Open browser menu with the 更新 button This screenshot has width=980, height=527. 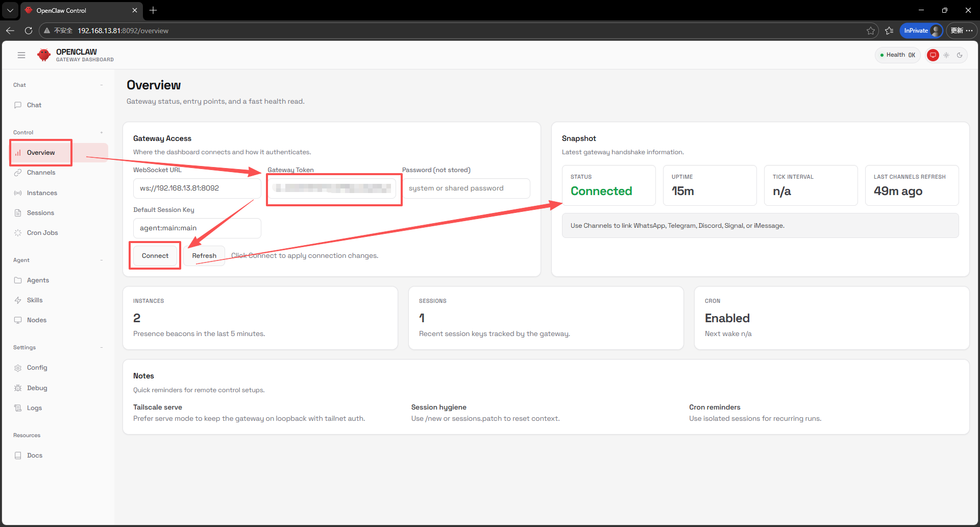click(x=962, y=31)
